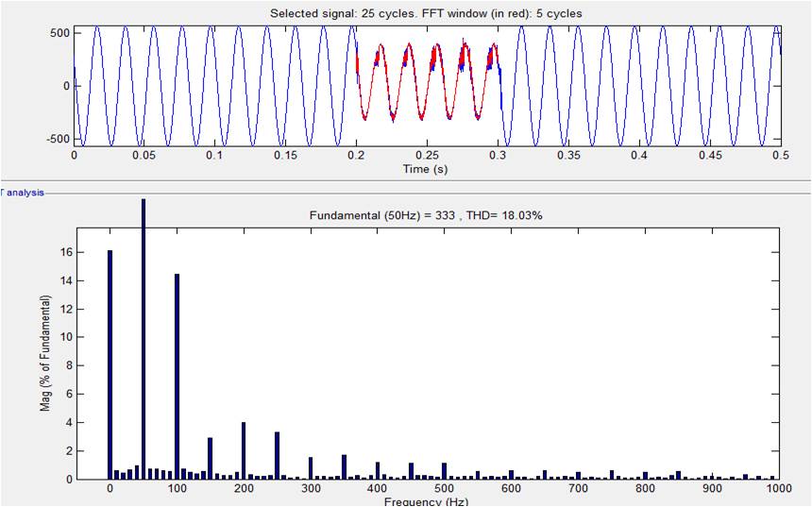Viewport: 812px width, 507px height.
Task: Select the 350 Hz harmonic bar
Action: [x=344, y=466]
